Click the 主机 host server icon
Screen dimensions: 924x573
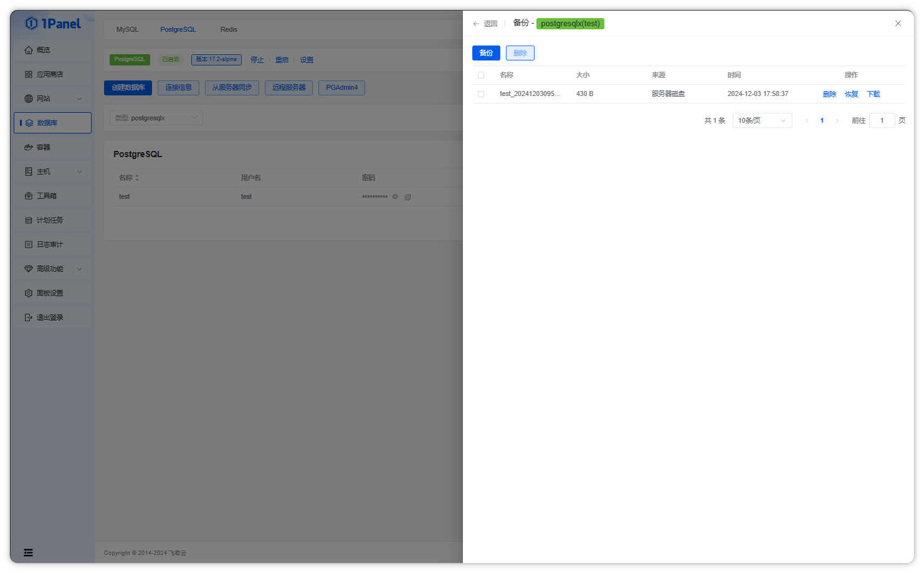(29, 171)
